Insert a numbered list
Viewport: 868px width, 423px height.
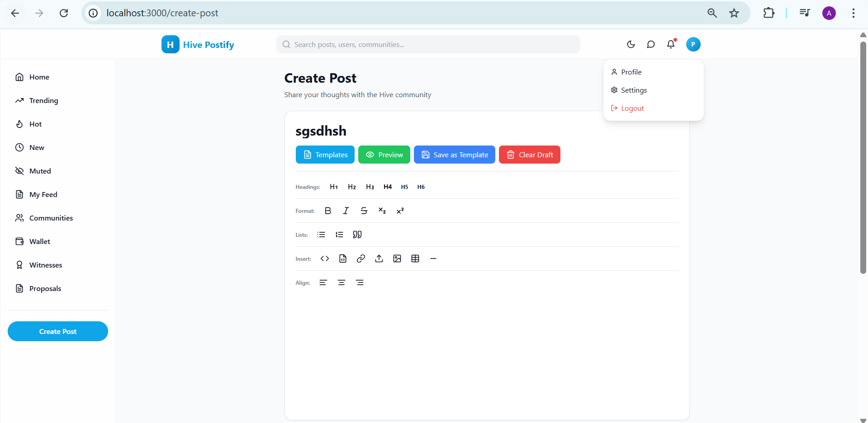(339, 235)
